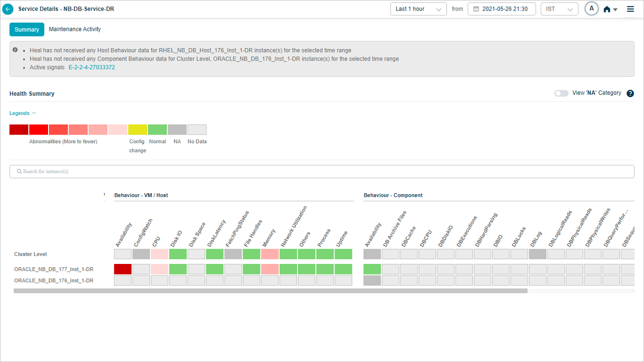Click the info icon in notification banner
The image size is (644, 362).
tap(15, 50)
